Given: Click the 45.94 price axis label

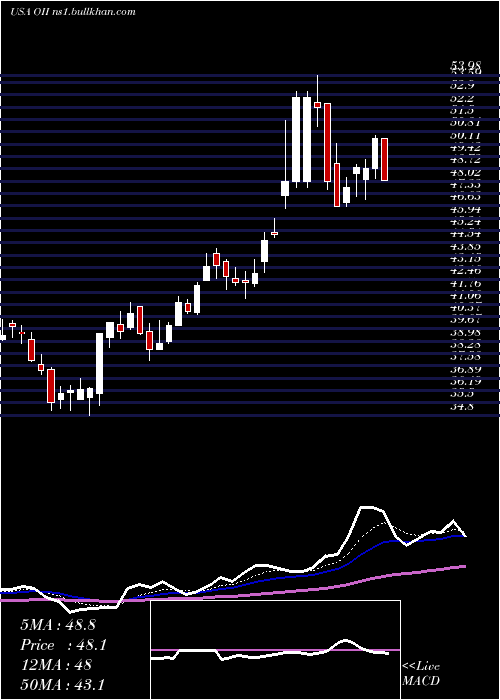Looking at the screenshot, I should point(465,210).
